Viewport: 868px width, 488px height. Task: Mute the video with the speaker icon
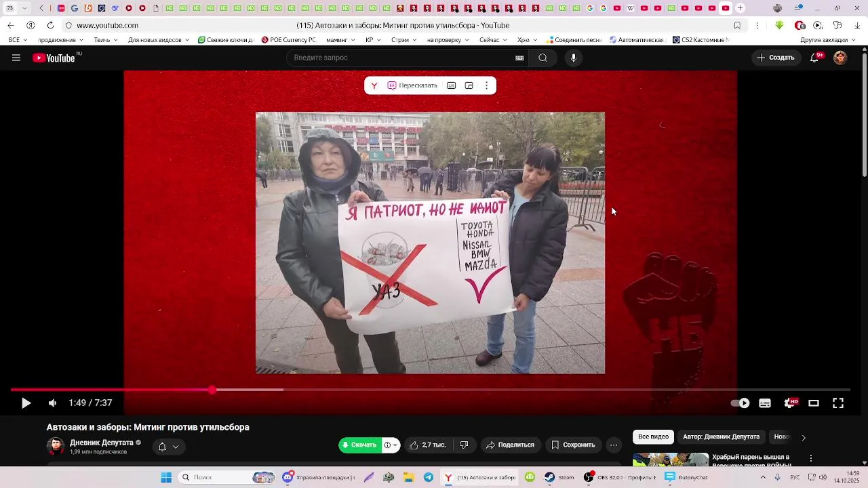52,403
